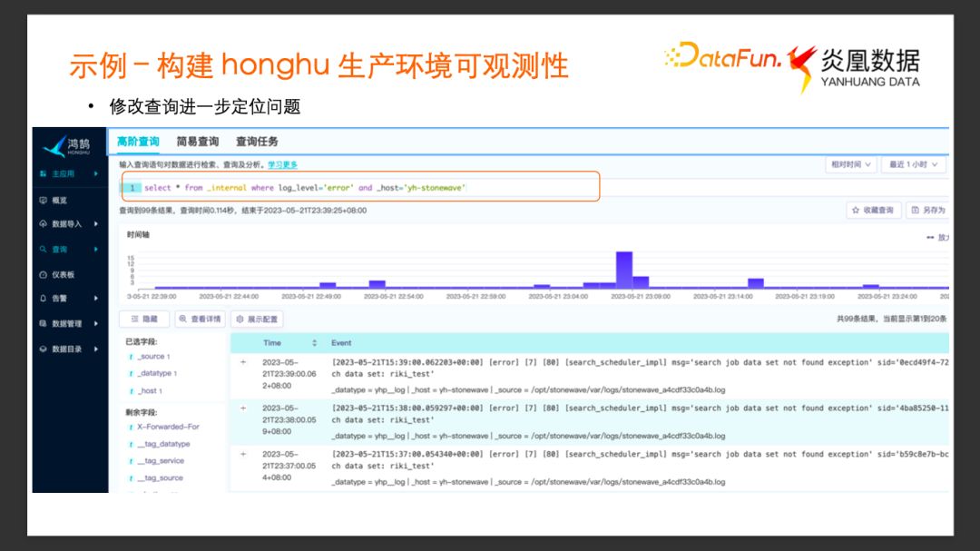Screen dimensions: 980x551
Task: Expand the 告警 submenu arrow
Action: (x=96, y=299)
